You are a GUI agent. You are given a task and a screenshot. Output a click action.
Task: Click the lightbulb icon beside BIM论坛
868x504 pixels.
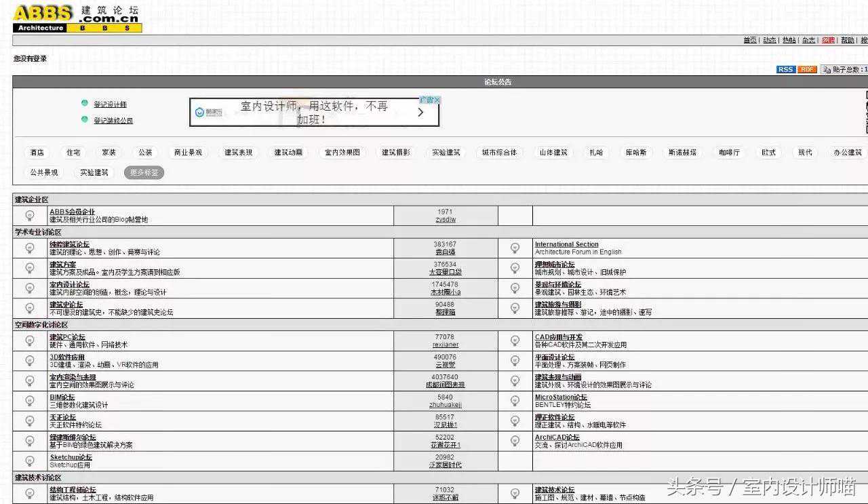coord(30,401)
